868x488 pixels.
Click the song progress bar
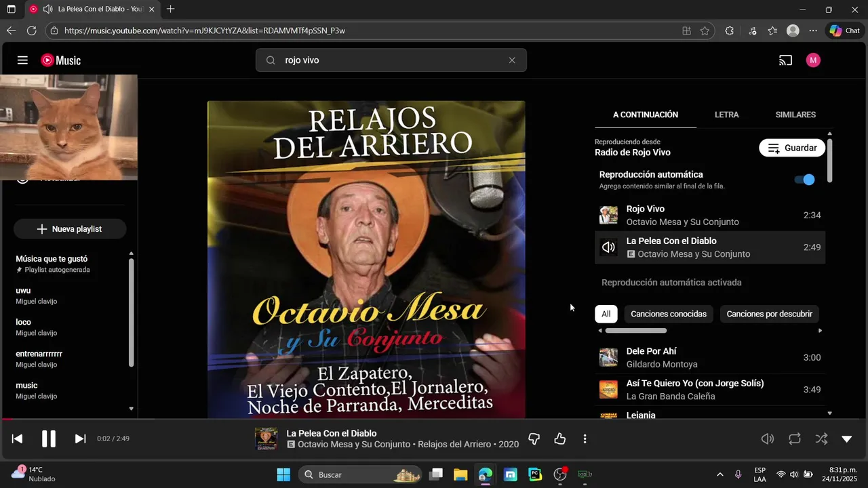point(434,419)
